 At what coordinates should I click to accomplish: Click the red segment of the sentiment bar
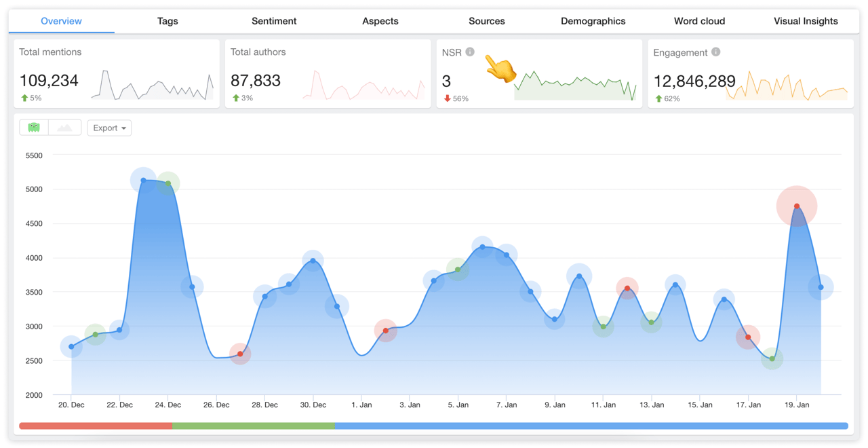coord(95,426)
